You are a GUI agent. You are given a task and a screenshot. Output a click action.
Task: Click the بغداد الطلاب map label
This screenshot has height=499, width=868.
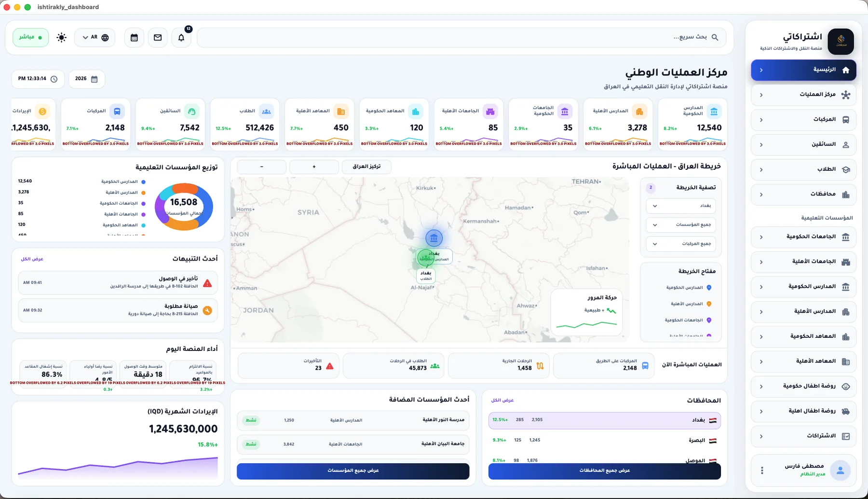click(x=426, y=276)
